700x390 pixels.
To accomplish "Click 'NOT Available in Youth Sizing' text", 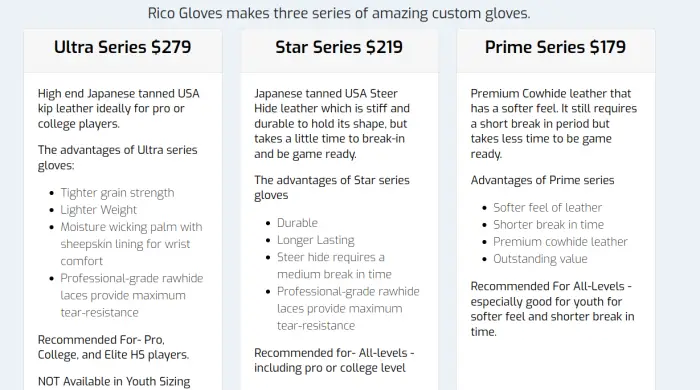I will 114,382.
